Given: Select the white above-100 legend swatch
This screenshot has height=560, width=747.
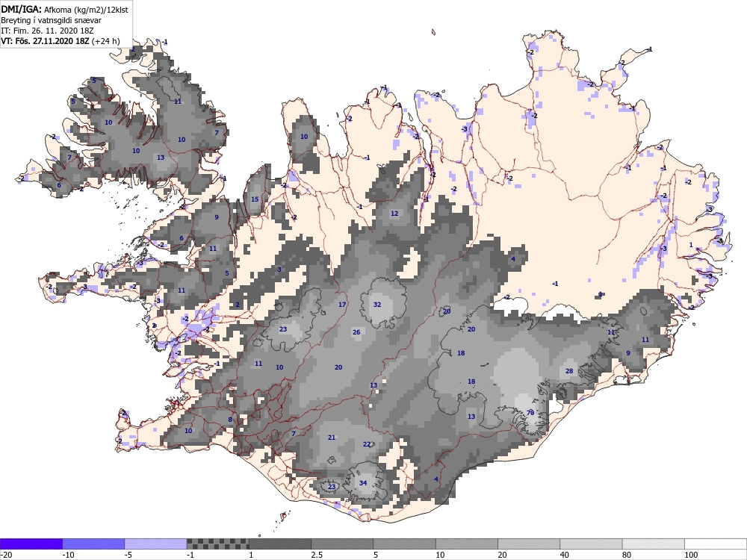Looking at the screenshot, I should click(716, 544).
